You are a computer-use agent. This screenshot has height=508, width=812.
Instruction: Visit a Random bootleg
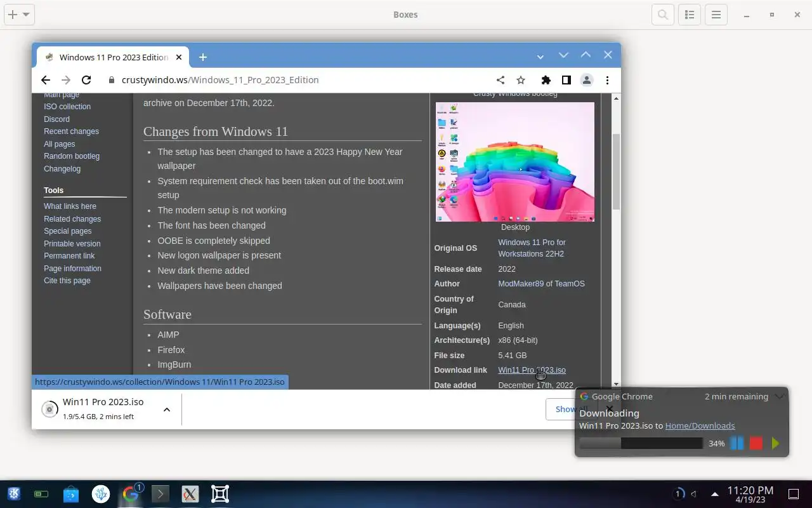[72, 156]
